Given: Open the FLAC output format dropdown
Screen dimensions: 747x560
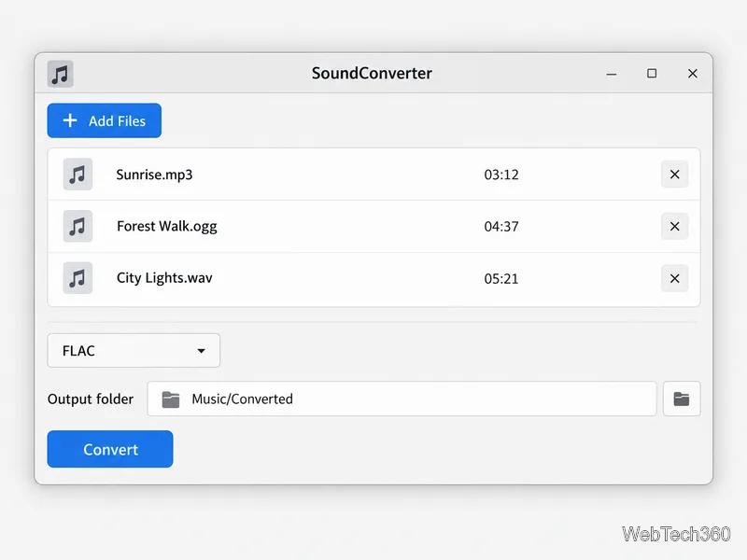Looking at the screenshot, I should (x=134, y=351).
